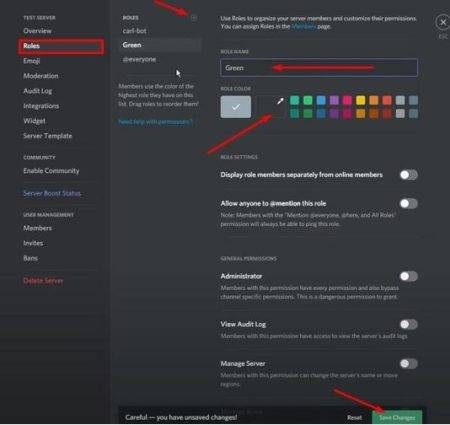Open the Invites page
Screen dimensions: 450x425
[x=33, y=243]
